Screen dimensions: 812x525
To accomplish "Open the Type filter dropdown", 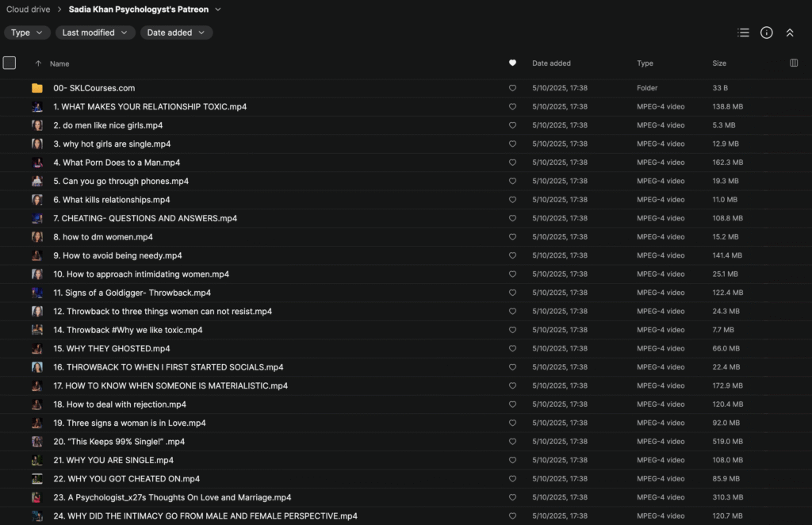I will [x=28, y=33].
